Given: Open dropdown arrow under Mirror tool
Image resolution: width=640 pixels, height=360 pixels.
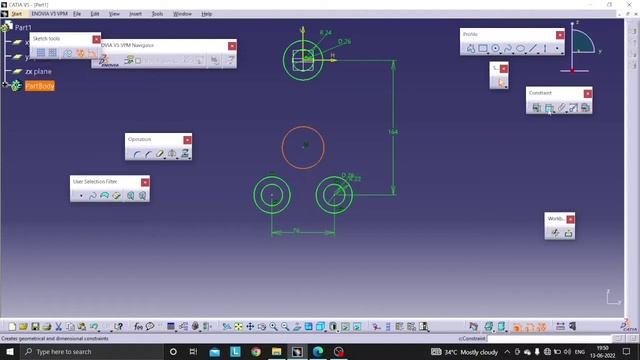Looking at the screenshot, I should 178,158.
